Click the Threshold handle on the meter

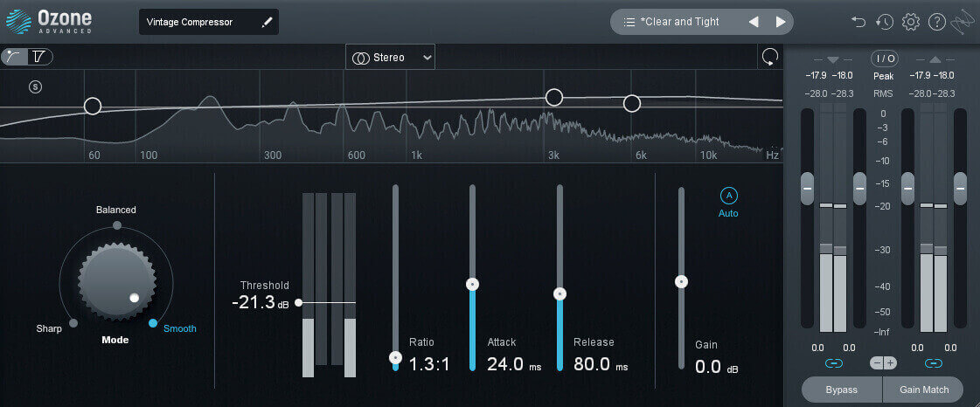point(299,303)
